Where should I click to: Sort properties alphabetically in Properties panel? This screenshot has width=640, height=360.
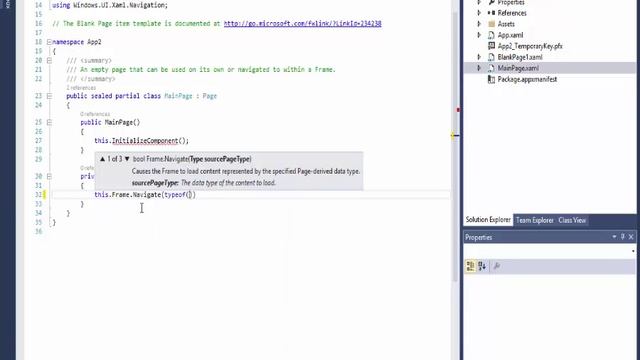482,266
